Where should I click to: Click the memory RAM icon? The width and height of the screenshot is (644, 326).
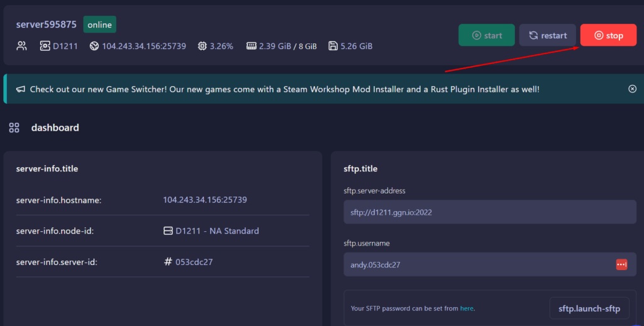(x=252, y=46)
